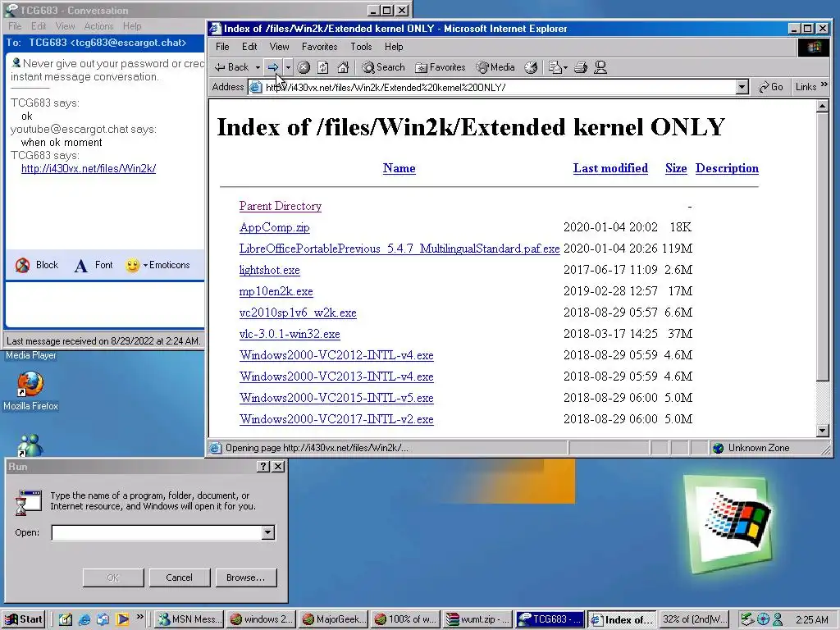This screenshot has height=630, width=840.
Task: Click the Messenger tray icon in system tray
Action: click(x=778, y=619)
